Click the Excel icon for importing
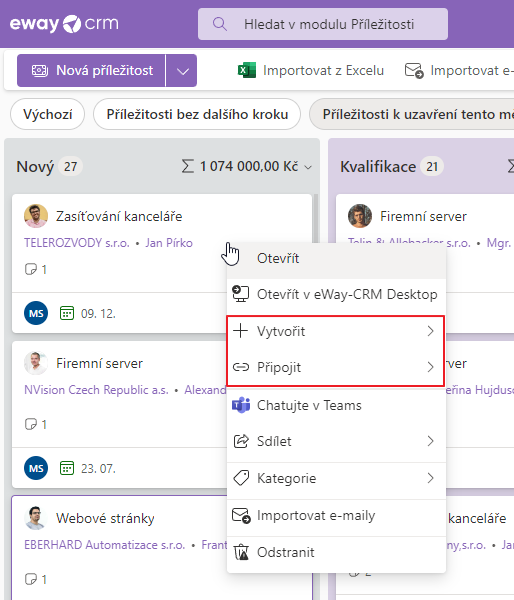The image size is (514, 600). pyautogui.click(x=247, y=70)
